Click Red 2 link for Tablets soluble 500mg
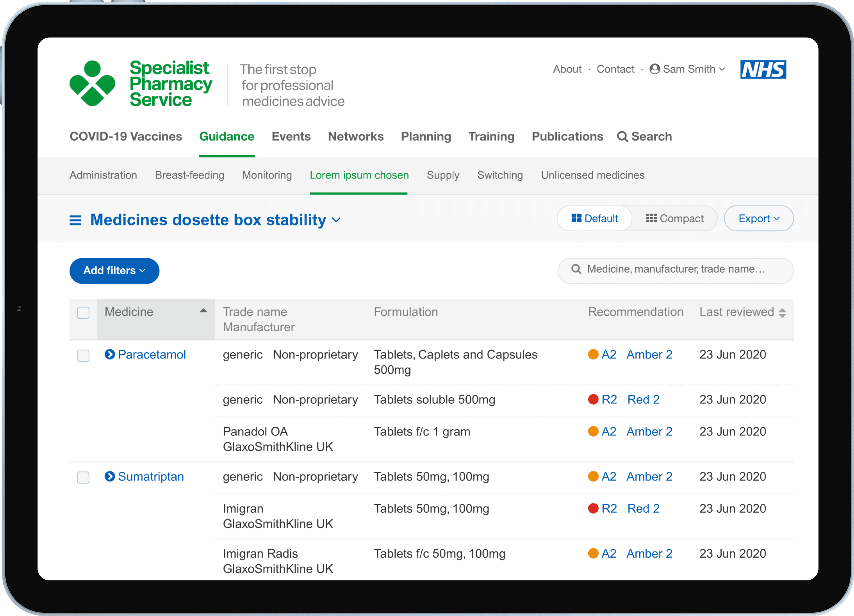 click(643, 399)
